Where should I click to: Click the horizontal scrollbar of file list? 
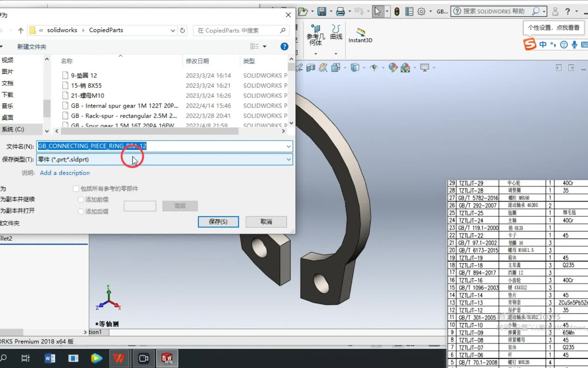coord(150,131)
